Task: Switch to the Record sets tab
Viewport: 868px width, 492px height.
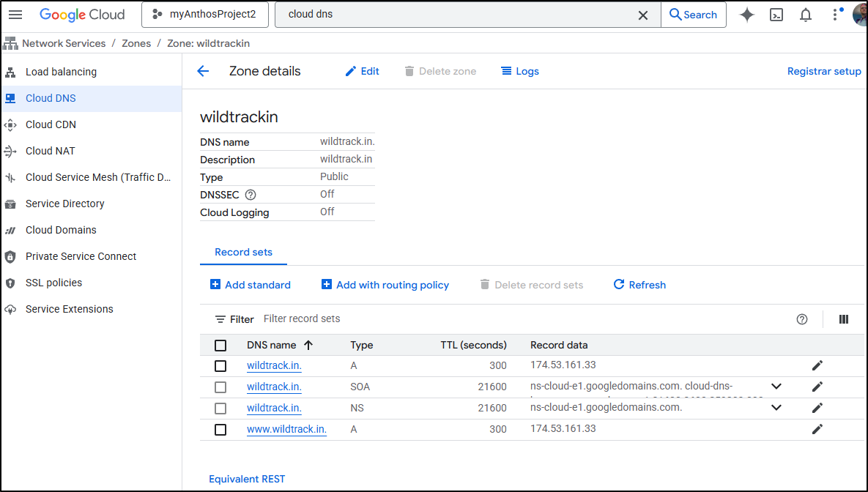Action: [x=243, y=252]
